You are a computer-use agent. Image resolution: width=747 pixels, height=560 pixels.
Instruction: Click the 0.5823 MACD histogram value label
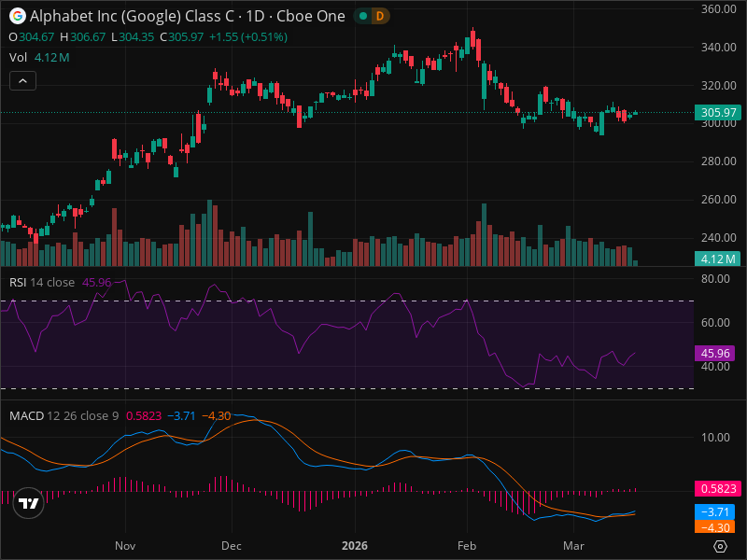pos(718,488)
